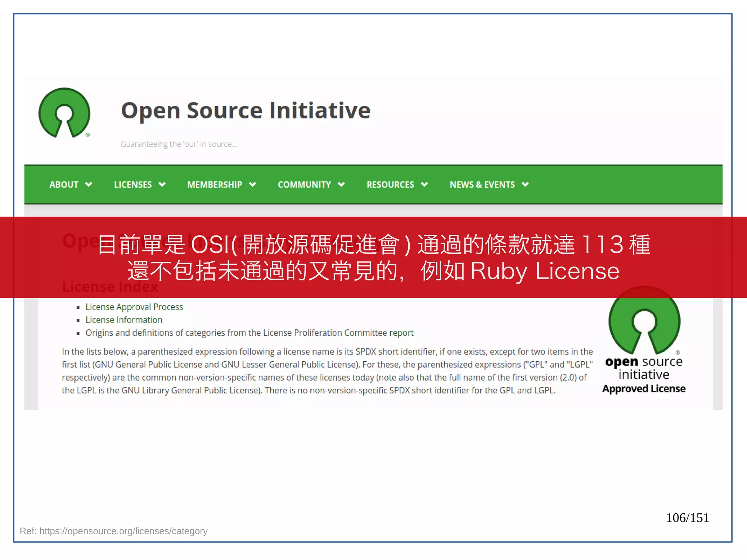Click the tagline 'Guaranteeing the our in source'
747x560 pixels.
tap(179, 144)
